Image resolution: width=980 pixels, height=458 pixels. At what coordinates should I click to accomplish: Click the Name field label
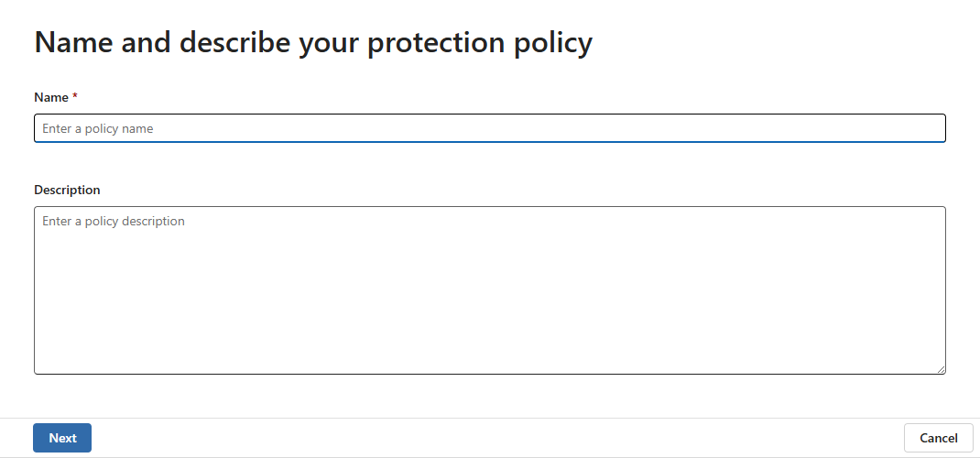coord(51,97)
